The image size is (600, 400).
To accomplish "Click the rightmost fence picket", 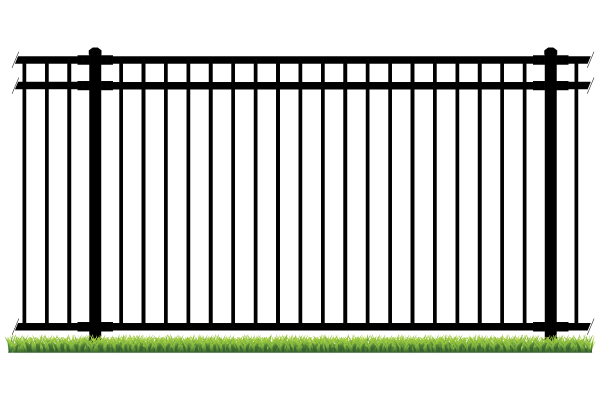I will click(x=578, y=200).
